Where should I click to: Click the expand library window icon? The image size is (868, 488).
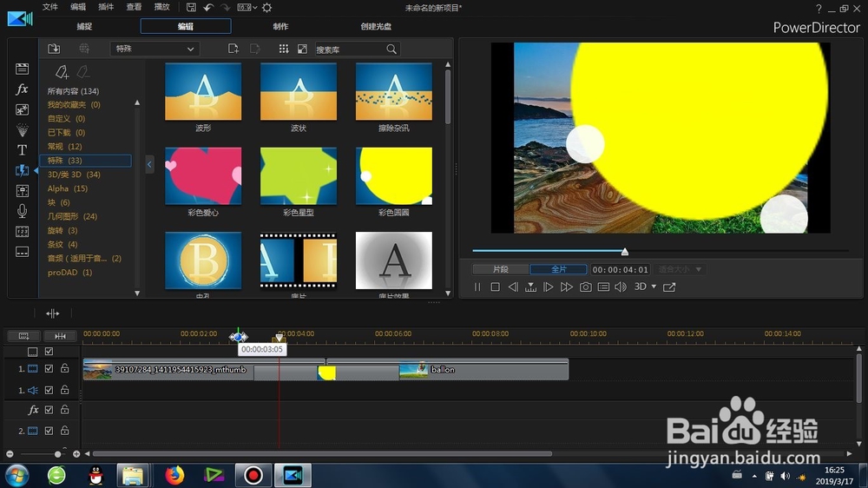click(302, 49)
